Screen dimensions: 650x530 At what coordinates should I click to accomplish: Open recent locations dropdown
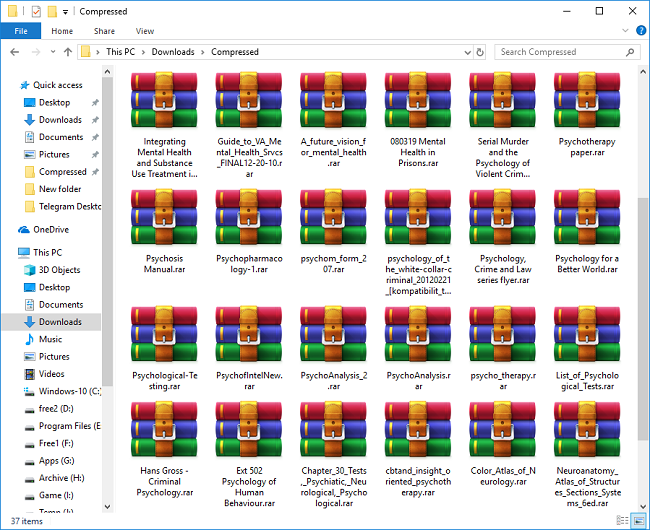(53, 52)
